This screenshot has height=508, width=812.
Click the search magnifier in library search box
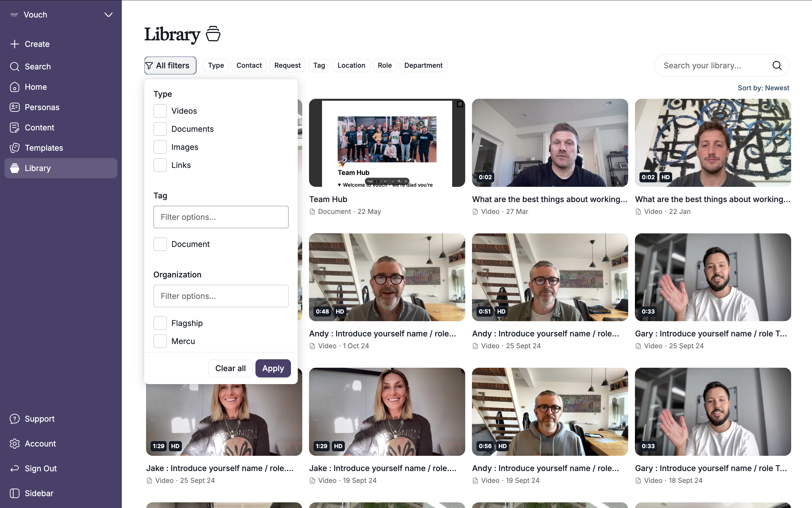777,65
